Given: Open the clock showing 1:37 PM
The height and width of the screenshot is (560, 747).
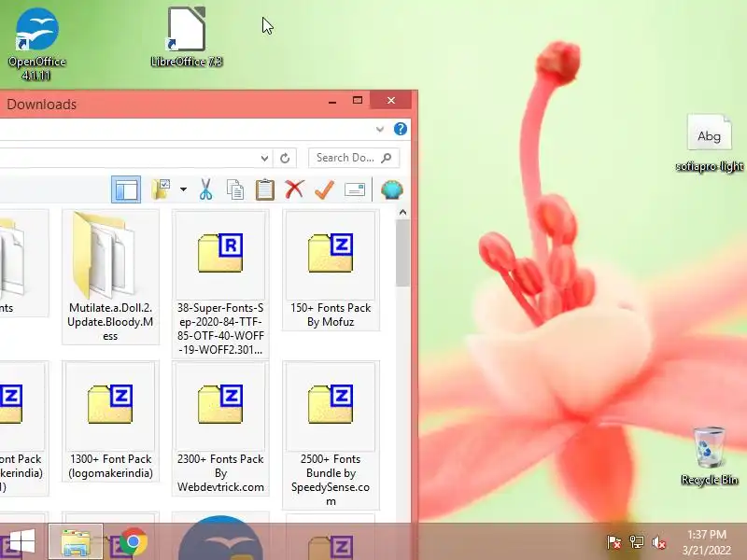Looking at the screenshot, I should [x=707, y=542].
